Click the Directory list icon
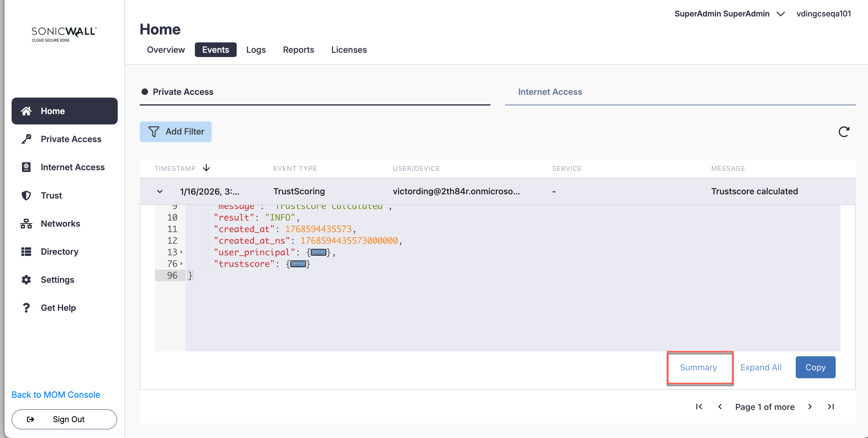Image resolution: width=868 pixels, height=438 pixels. [x=26, y=252]
